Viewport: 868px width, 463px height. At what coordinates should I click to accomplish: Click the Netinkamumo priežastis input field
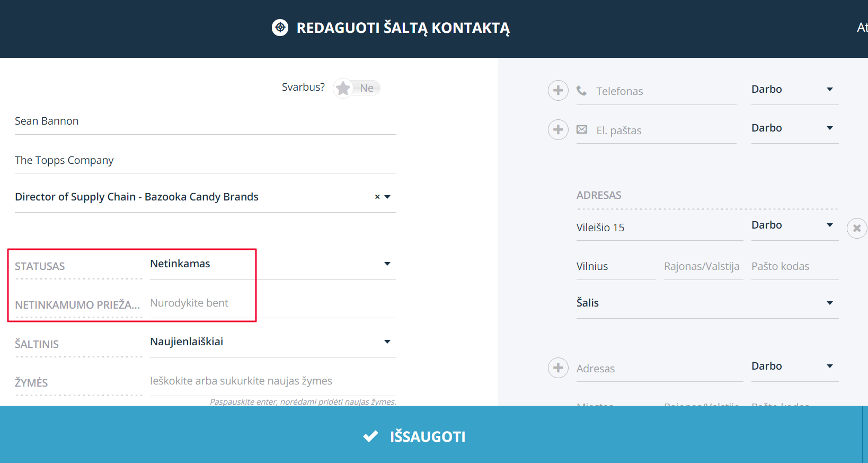click(273, 303)
